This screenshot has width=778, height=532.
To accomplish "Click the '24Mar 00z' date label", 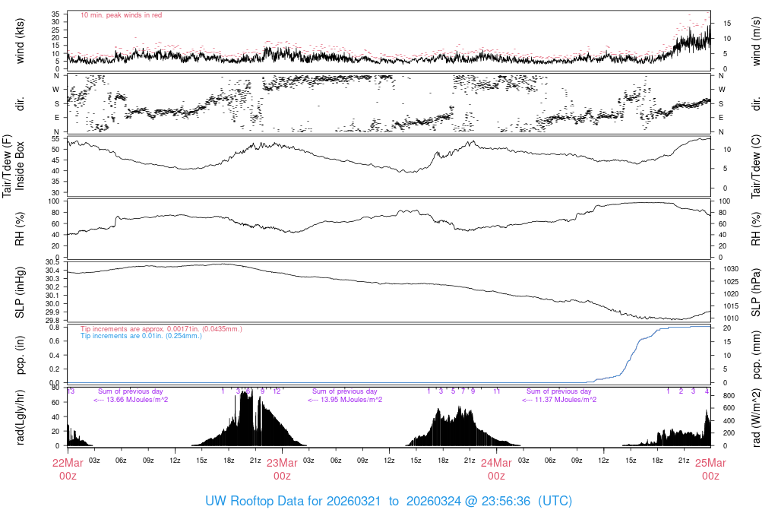I will pyautogui.click(x=496, y=469).
